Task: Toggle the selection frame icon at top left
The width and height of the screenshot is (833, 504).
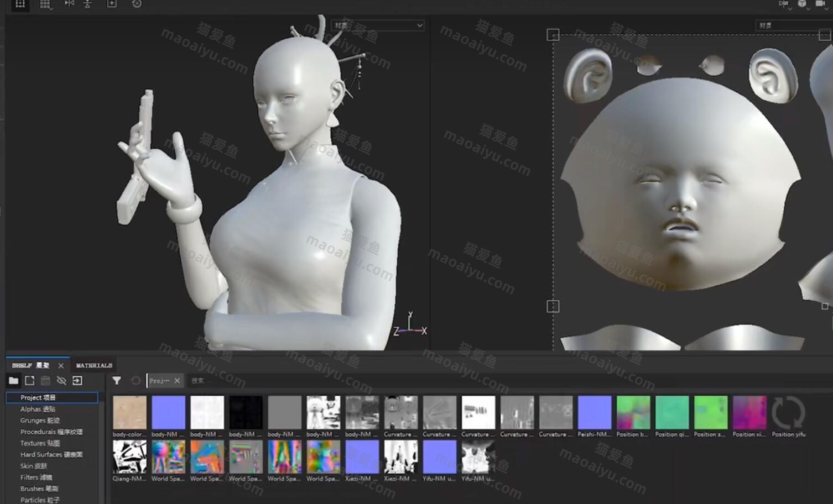Action: (x=20, y=4)
